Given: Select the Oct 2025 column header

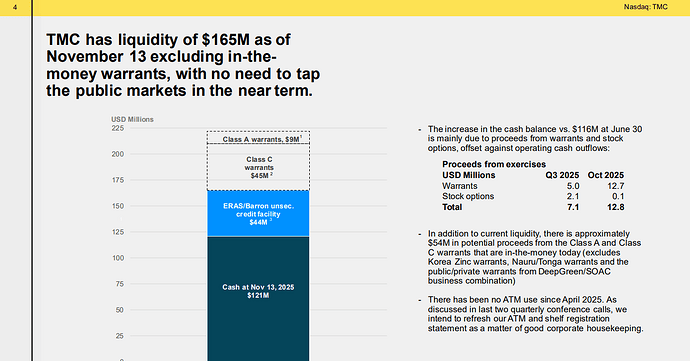Looking at the screenshot, I should 606,175.
